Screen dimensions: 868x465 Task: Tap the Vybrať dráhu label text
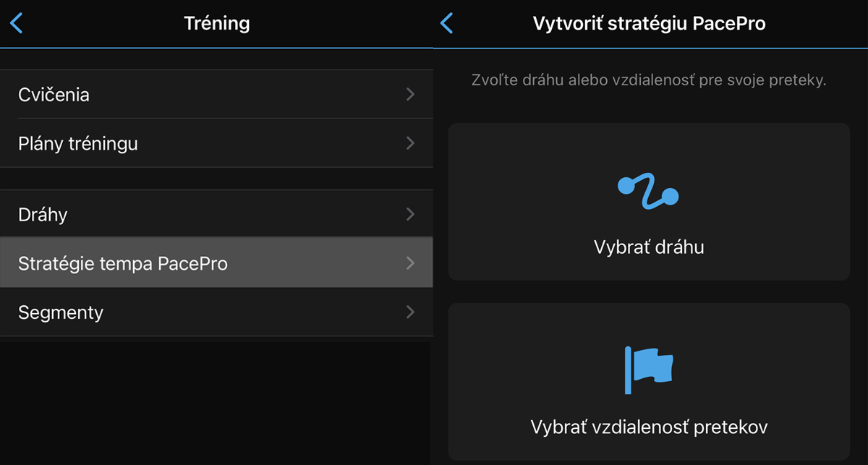(649, 247)
